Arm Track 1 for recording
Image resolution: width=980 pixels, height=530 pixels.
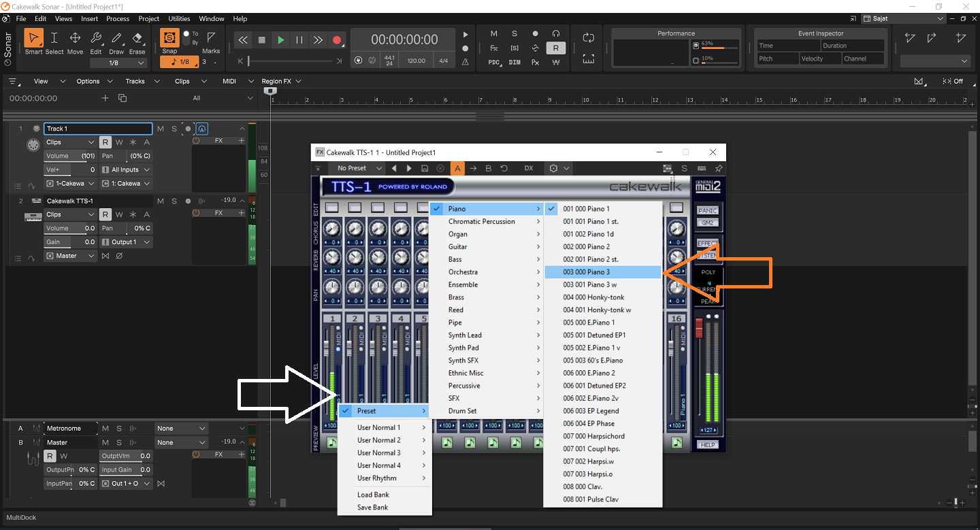tap(188, 129)
